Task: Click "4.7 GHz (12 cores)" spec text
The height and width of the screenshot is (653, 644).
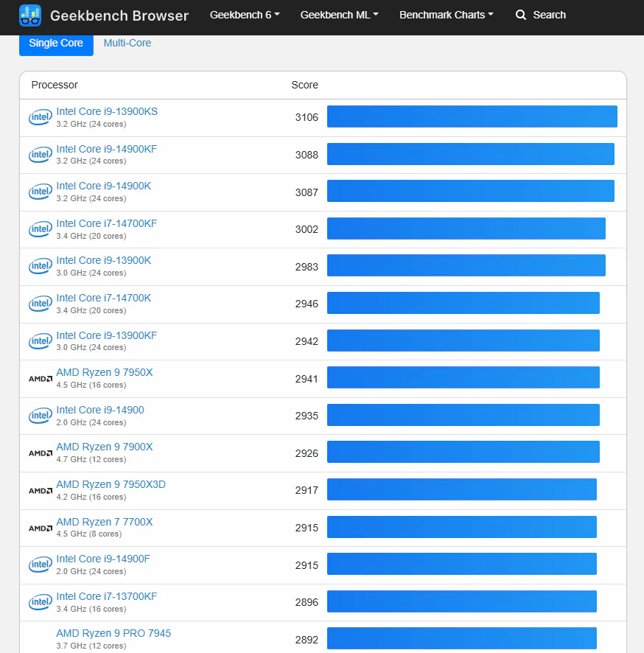Action: click(91, 459)
